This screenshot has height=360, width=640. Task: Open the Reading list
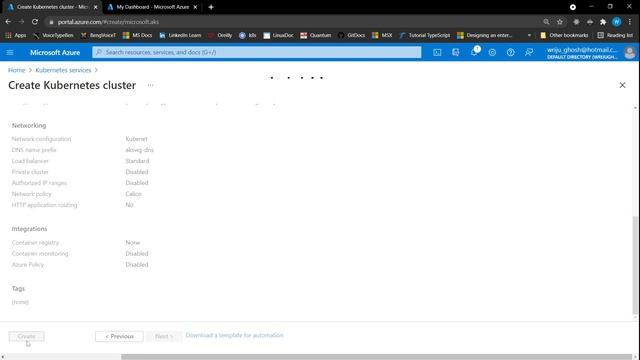(615, 36)
